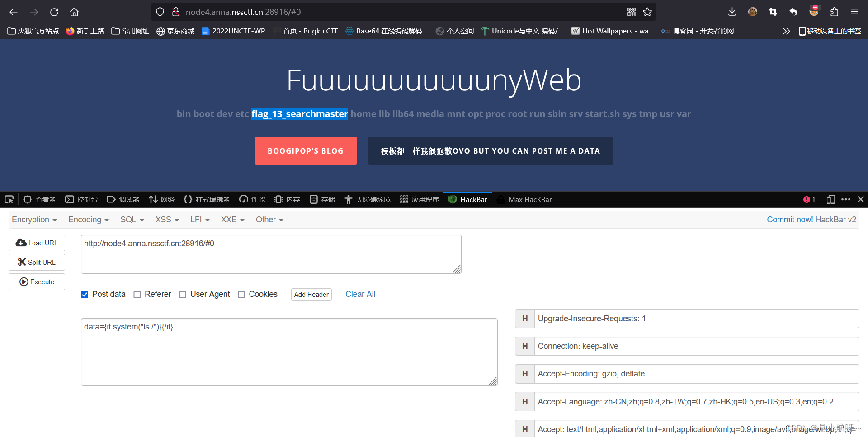
Task: Enable the Referer checkbox
Action: (x=137, y=294)
